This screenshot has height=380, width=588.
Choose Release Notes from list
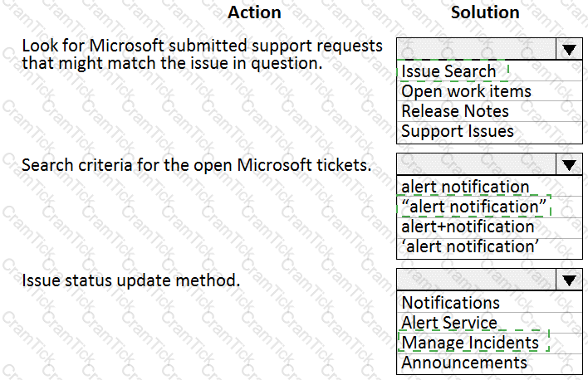(x=489, y=111)
